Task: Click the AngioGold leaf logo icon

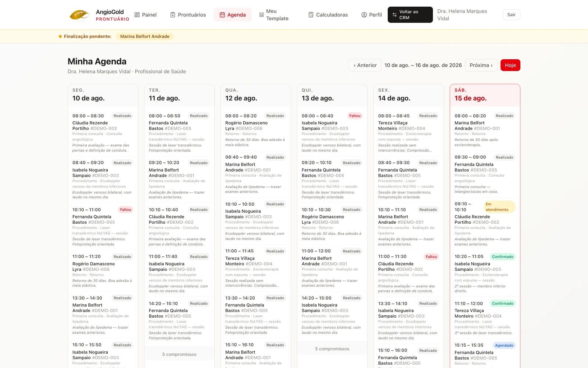Action: (x=79, y=15)
